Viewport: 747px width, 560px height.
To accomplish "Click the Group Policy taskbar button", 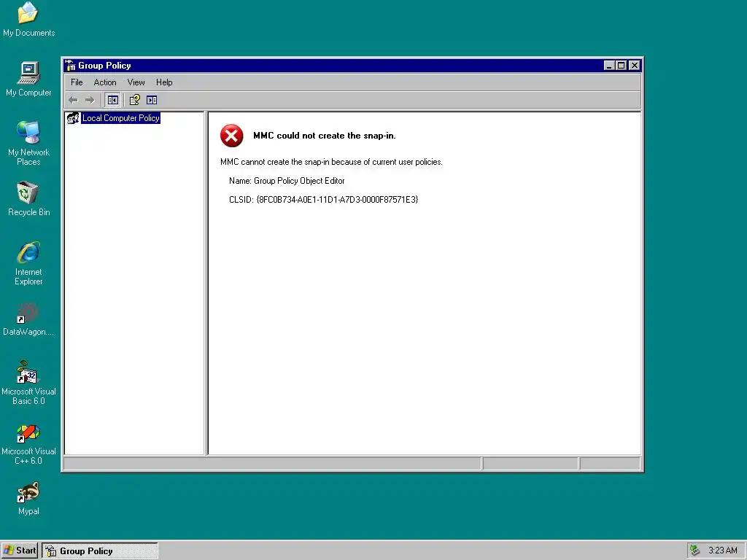I will coord(99,551).
